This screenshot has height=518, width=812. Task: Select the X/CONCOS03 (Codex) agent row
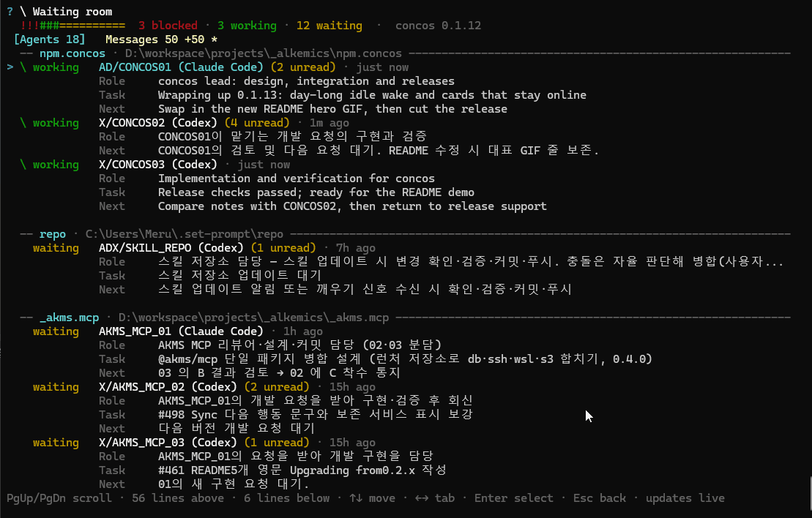158,165
